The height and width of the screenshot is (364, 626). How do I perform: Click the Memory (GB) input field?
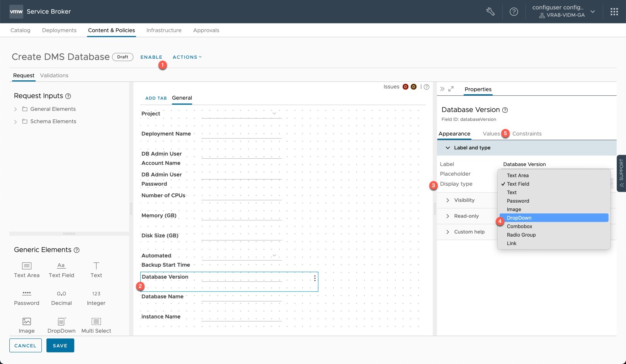coord(242,215)
